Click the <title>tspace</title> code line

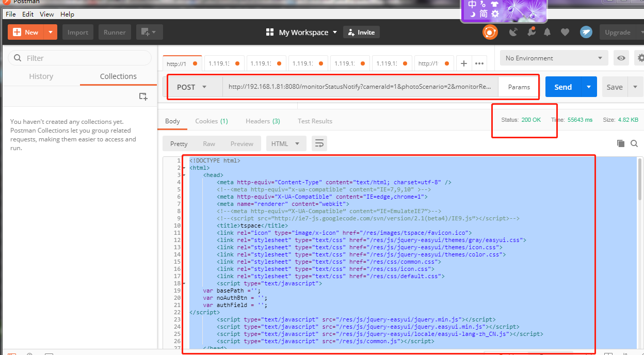pyautogui.click(x=252, y=225)
